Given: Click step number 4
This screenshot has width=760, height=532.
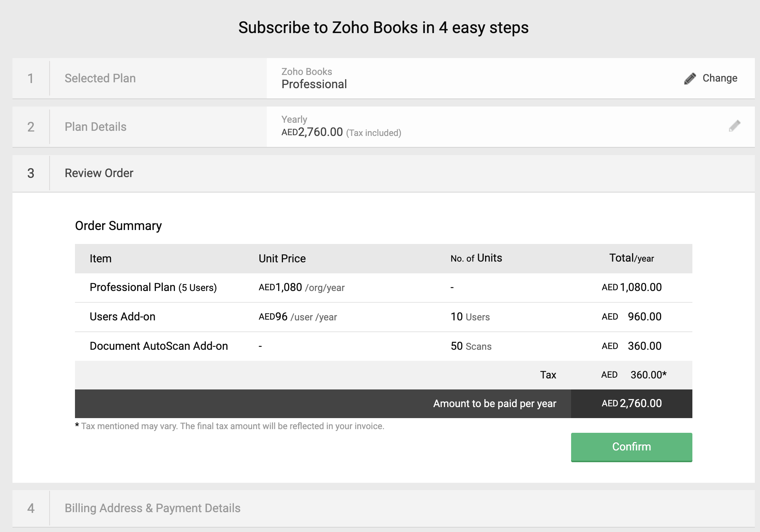Looking at the screenshot, I should (x=31, y=508).
